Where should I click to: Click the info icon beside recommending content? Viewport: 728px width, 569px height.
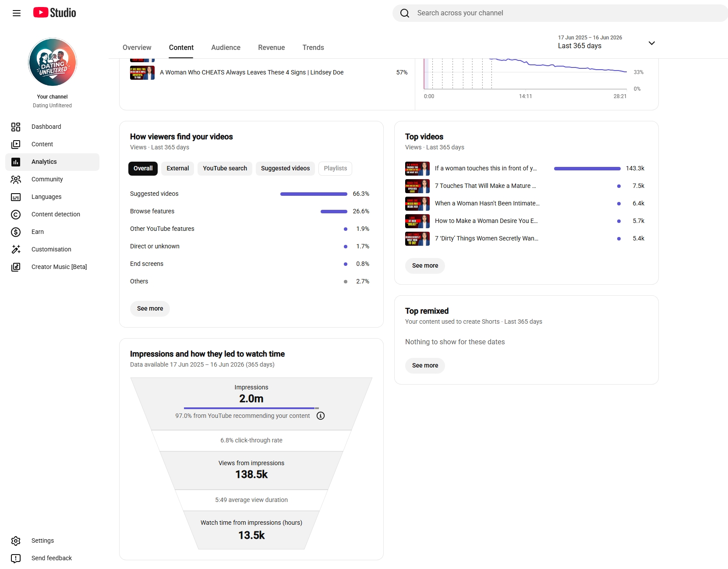(321, 416)
